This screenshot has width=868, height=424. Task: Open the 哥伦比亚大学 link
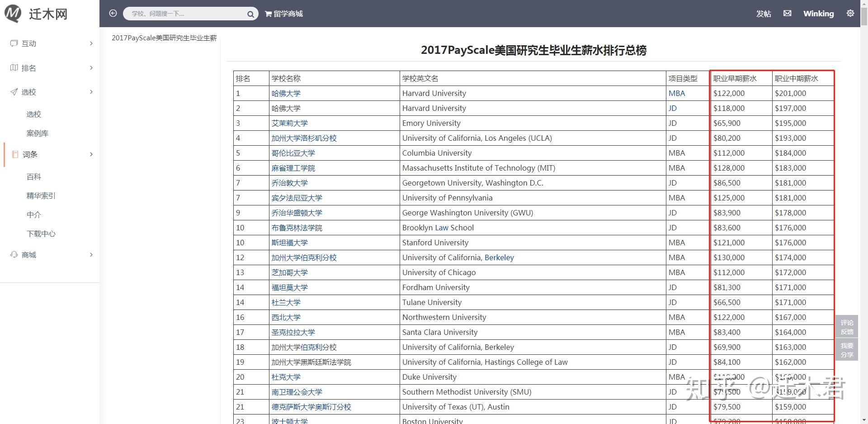coord(293,153)
